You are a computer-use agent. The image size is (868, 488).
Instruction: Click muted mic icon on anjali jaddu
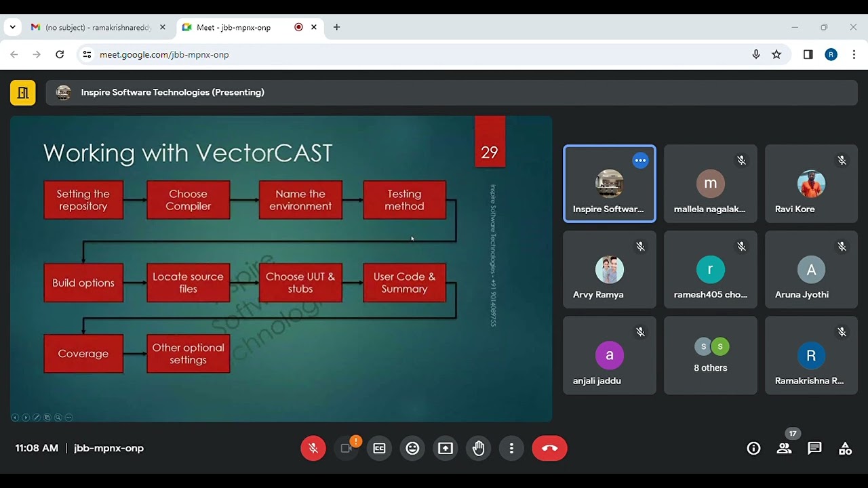click(x=640, y=332)
